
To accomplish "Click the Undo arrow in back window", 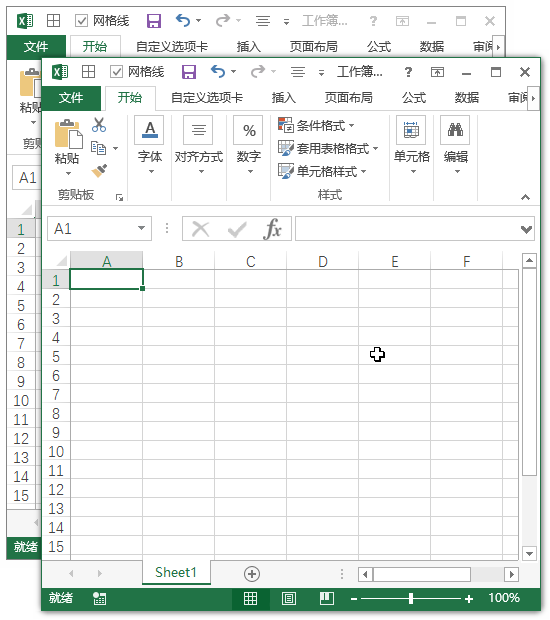I will [183, 20].
